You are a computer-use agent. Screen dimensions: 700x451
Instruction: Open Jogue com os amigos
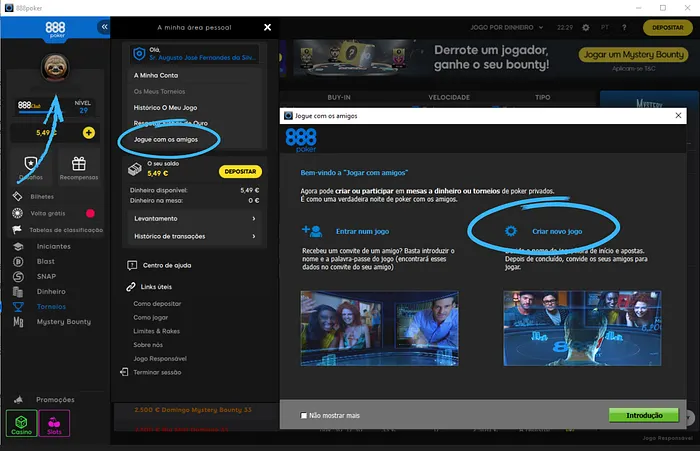(x=166, y=140)
